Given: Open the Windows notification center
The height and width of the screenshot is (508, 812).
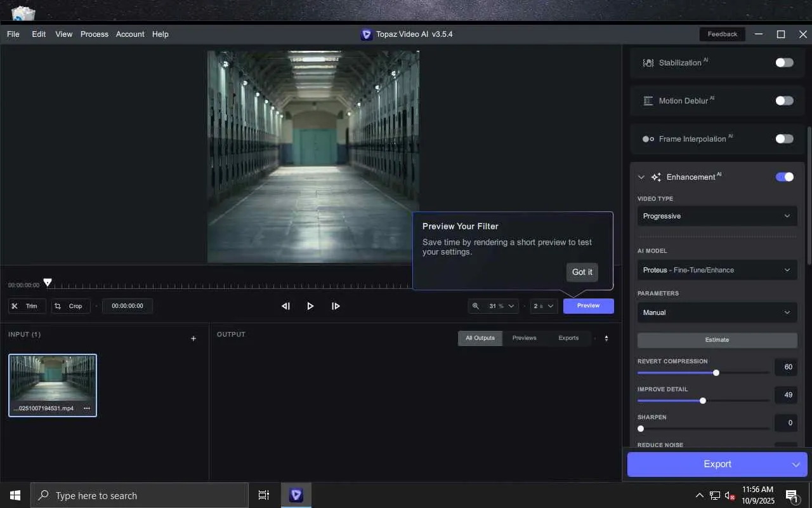Looking at the screenshot, I should [x=792, y=495].
